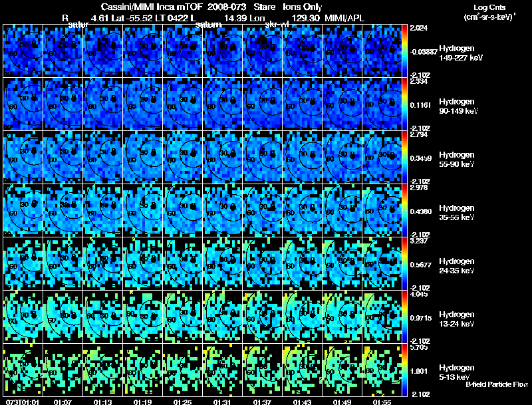Open the 55-90 keV image panel at 01:43
The height and width of the screenshot is (405, 532).
pos(303,157)
